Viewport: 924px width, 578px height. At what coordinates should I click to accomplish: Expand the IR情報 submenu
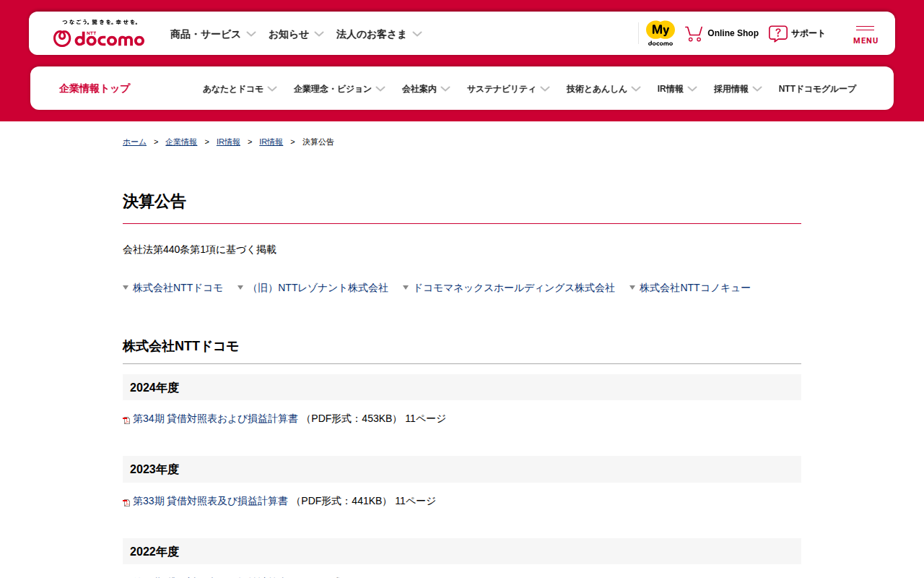click(677, 89)
